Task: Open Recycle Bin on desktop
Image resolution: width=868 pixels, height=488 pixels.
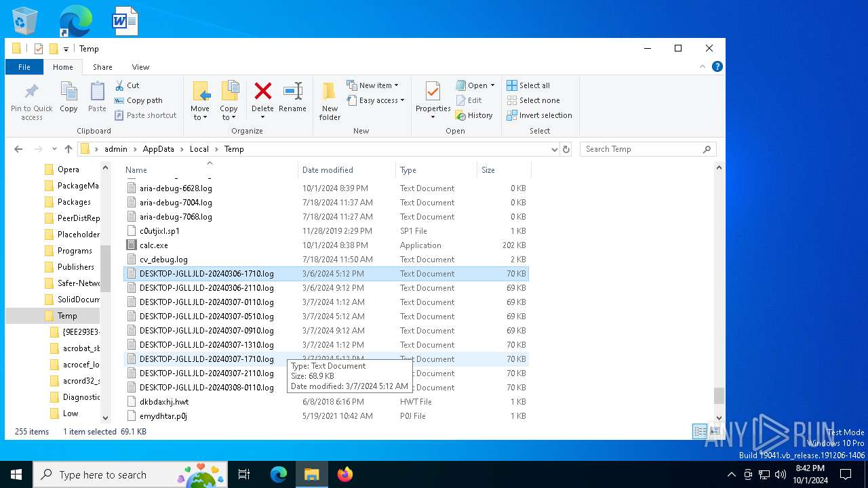Action: click(25, 21)
